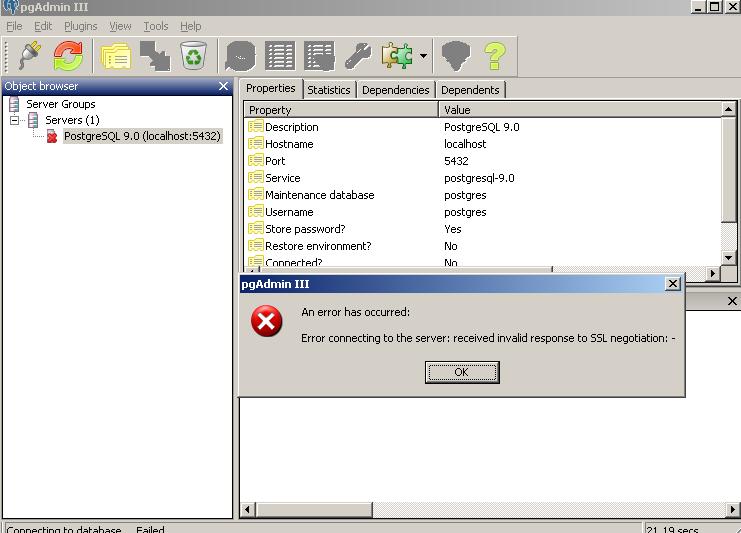741x533 pixels.
Task: Click the Help question mark icon
Action: tap(494, 56)
